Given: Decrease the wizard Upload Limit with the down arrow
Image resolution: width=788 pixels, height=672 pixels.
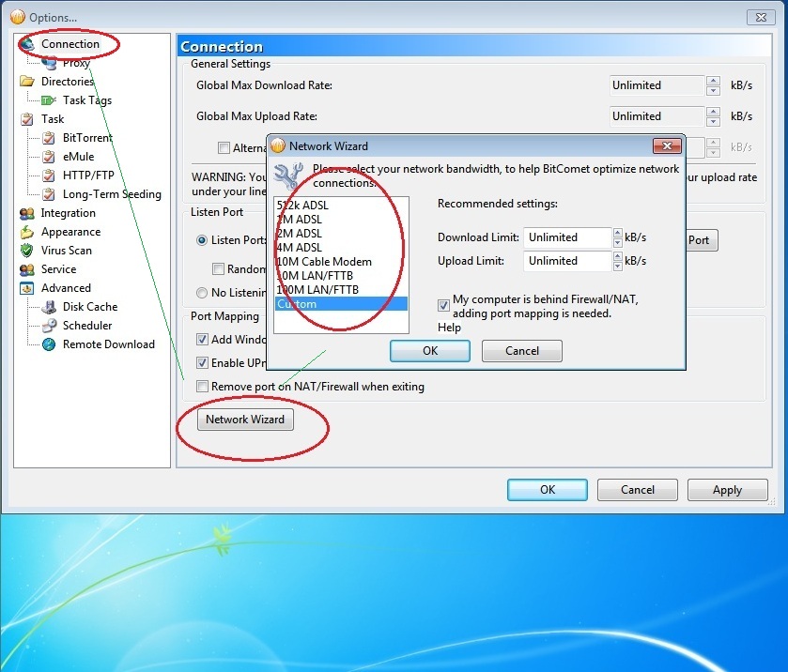Looking at the screenshot, I should click(617, 266).
